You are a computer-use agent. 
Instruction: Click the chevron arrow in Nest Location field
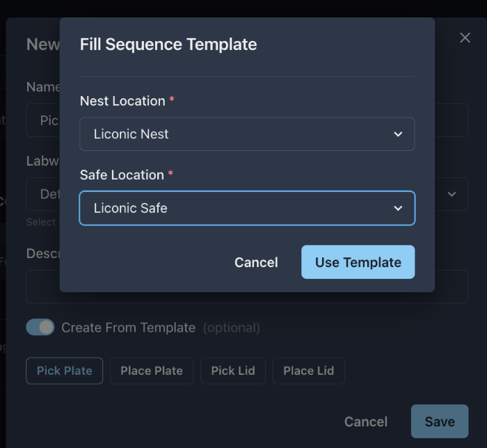398,134
